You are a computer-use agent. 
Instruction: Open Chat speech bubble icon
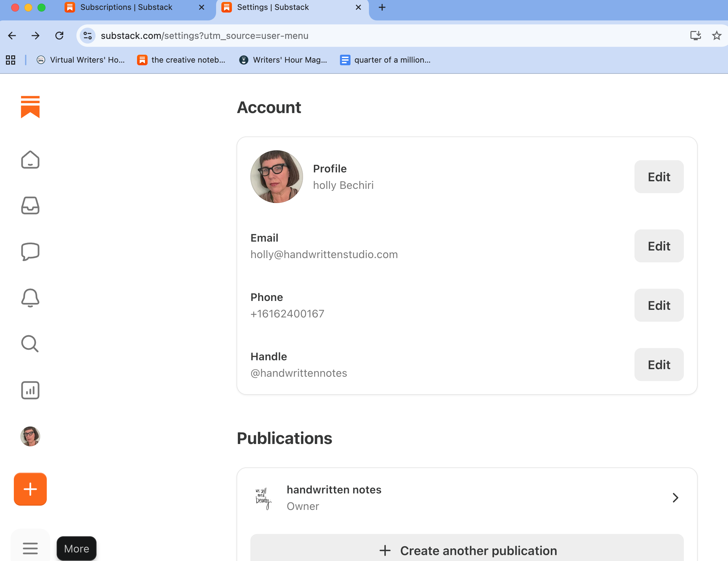(30, 251)
